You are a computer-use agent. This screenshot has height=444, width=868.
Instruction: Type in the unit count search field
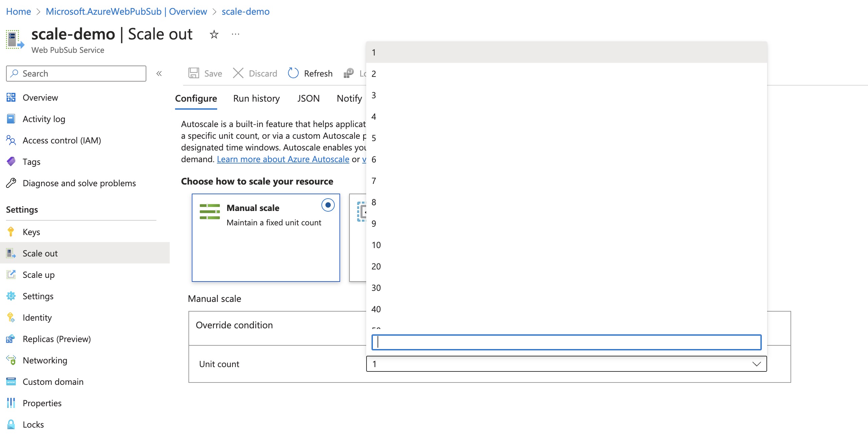coord(566,341)
